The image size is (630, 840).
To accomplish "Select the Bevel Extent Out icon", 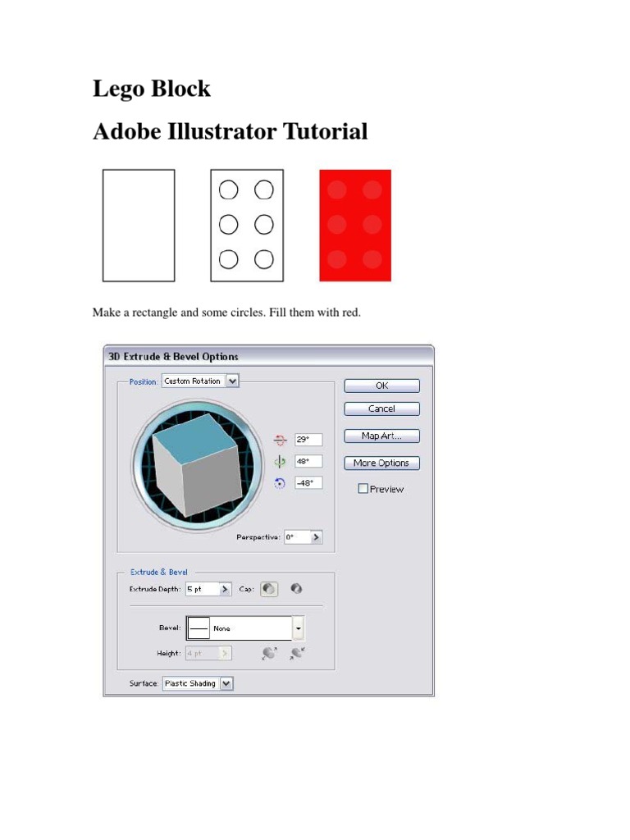I will pyautogui.click(x=269, y=653).
